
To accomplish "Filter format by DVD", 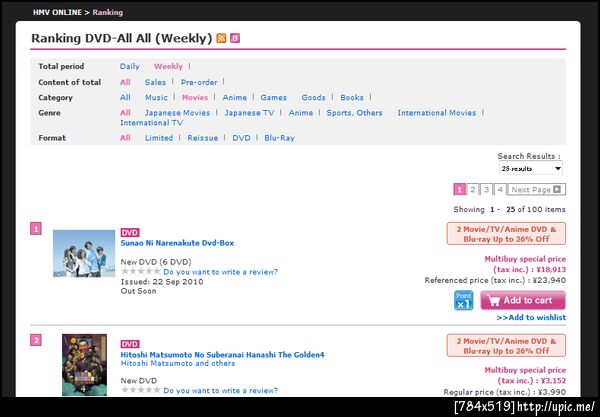I will pos(241,138).
